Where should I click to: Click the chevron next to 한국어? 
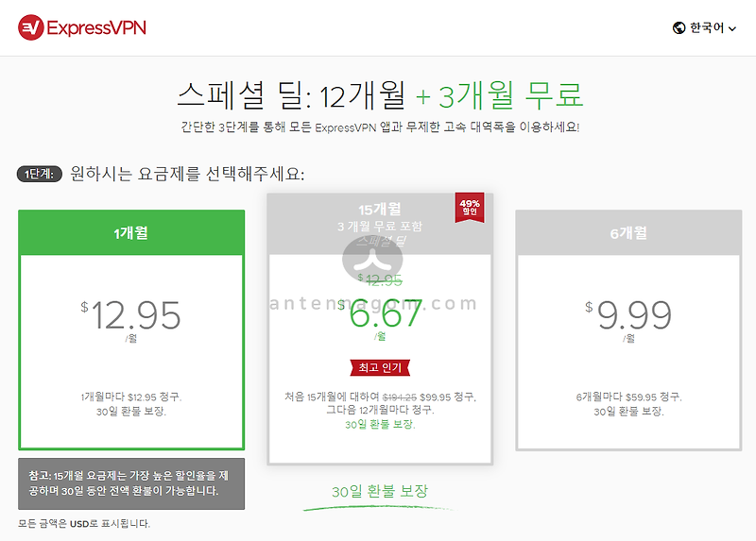732,29
